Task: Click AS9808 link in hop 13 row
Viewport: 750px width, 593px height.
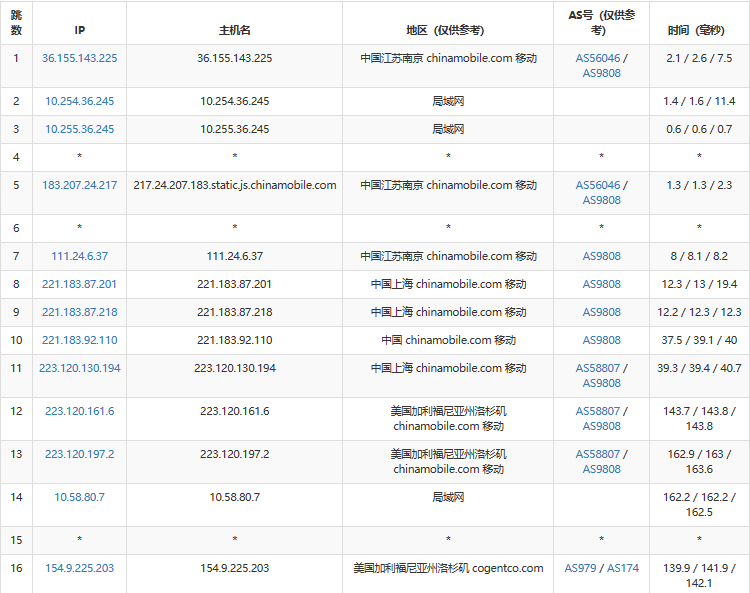Action: tap(601, 469)
